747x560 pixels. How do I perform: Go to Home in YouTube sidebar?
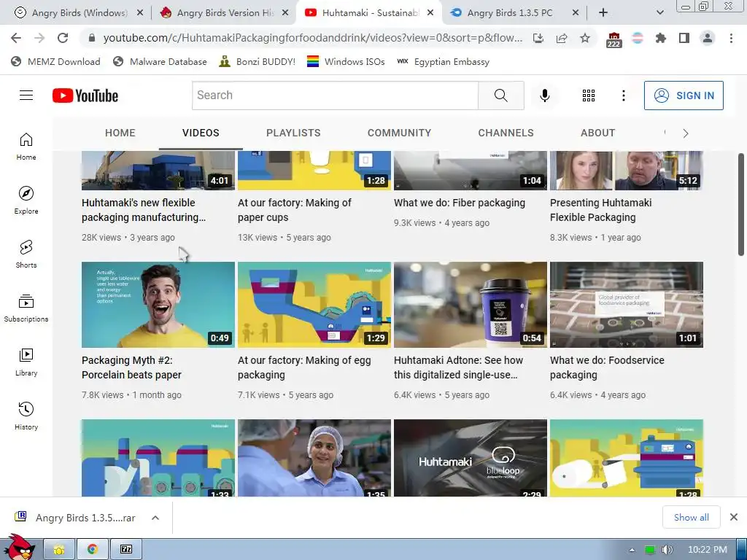pos(26,147)
